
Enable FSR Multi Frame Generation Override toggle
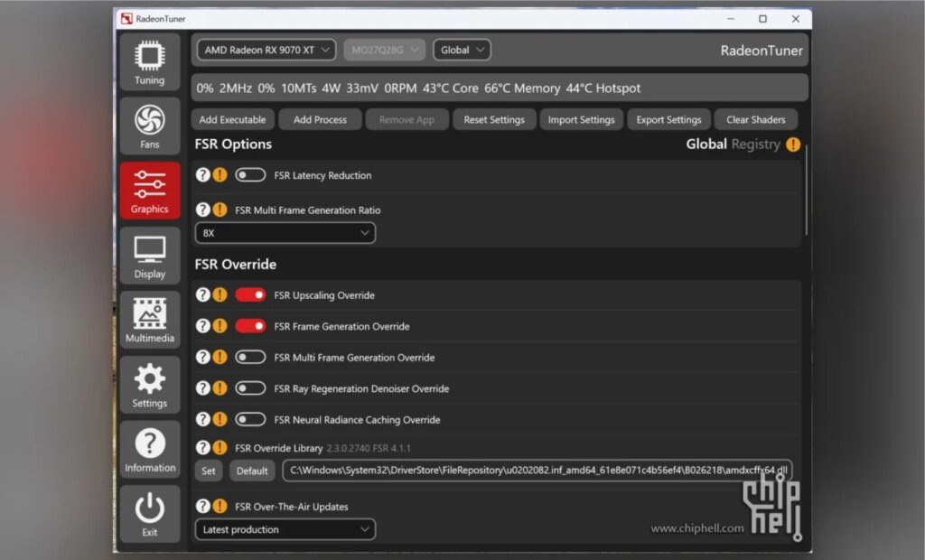[250, 357]
